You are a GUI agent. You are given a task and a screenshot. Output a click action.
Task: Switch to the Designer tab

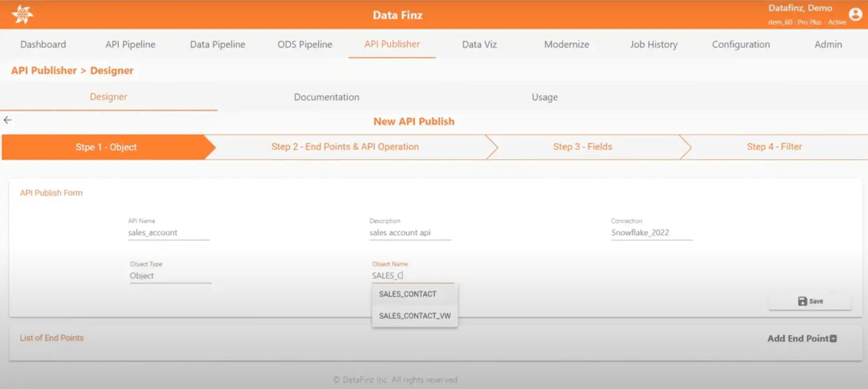click(108, 97)
